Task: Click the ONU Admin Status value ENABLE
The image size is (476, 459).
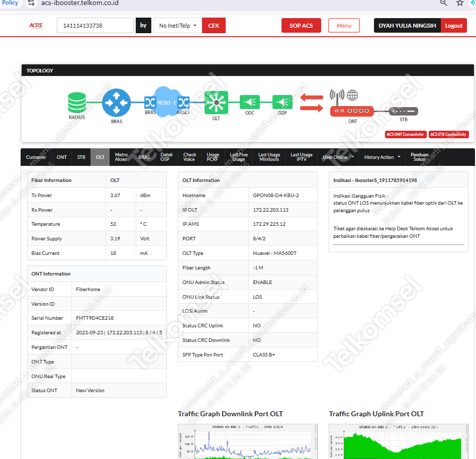Action: pyautogui.click(x=262, y=283)
